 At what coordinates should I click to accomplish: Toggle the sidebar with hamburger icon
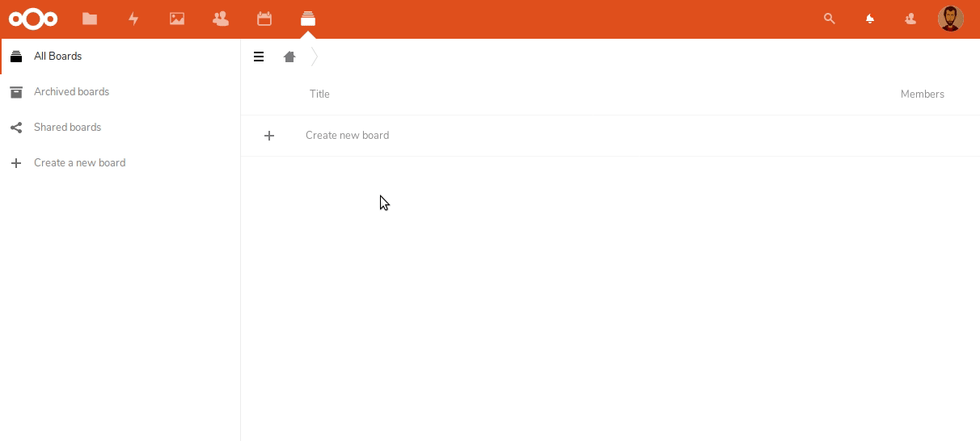[x=259, y=57]
